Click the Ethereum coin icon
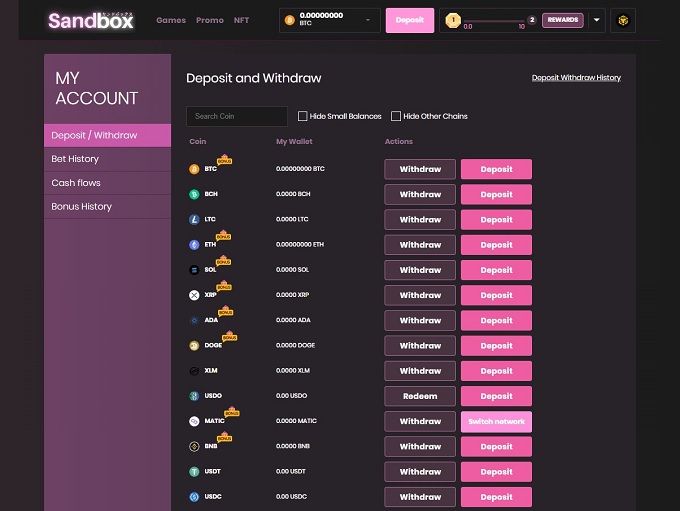 pos(194,245)
